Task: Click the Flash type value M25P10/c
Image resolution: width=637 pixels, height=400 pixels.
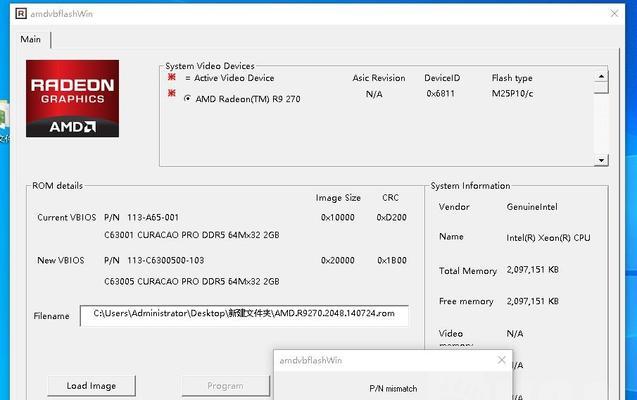Action: 513,94
